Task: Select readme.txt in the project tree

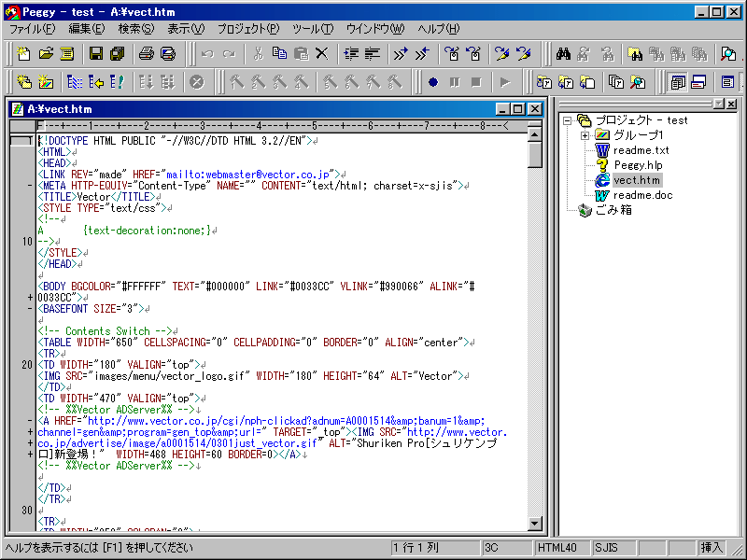Action: tap(641, 150)
